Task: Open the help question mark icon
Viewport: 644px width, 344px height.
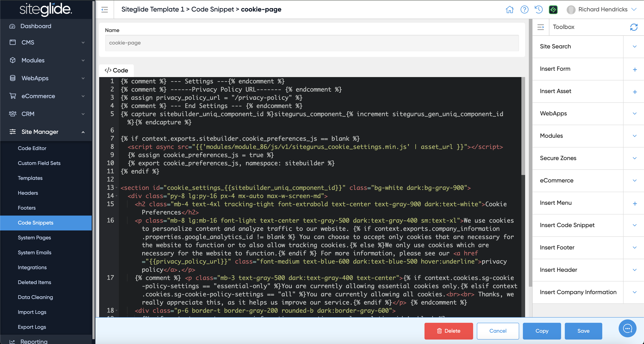Action: click(x=524, y=9)
